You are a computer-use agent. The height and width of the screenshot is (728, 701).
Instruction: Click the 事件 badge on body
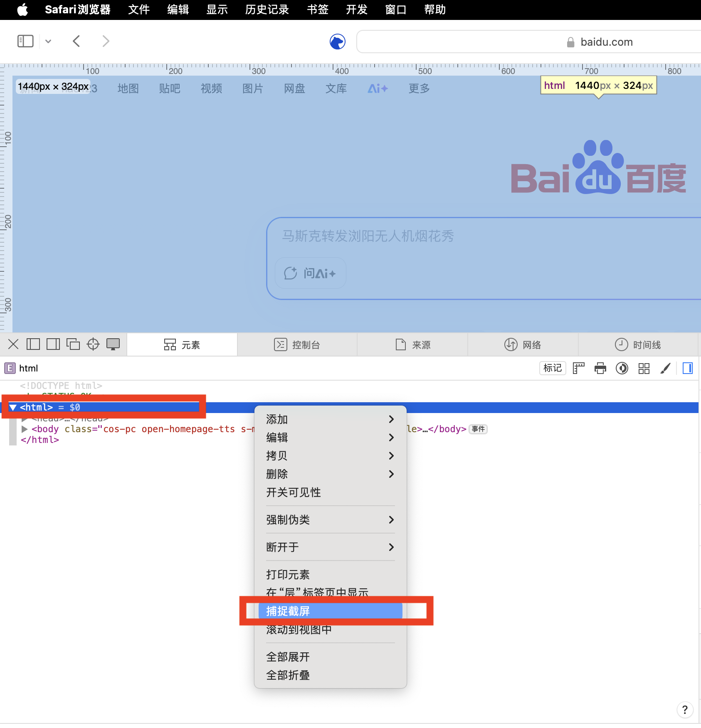pos(478,429)
